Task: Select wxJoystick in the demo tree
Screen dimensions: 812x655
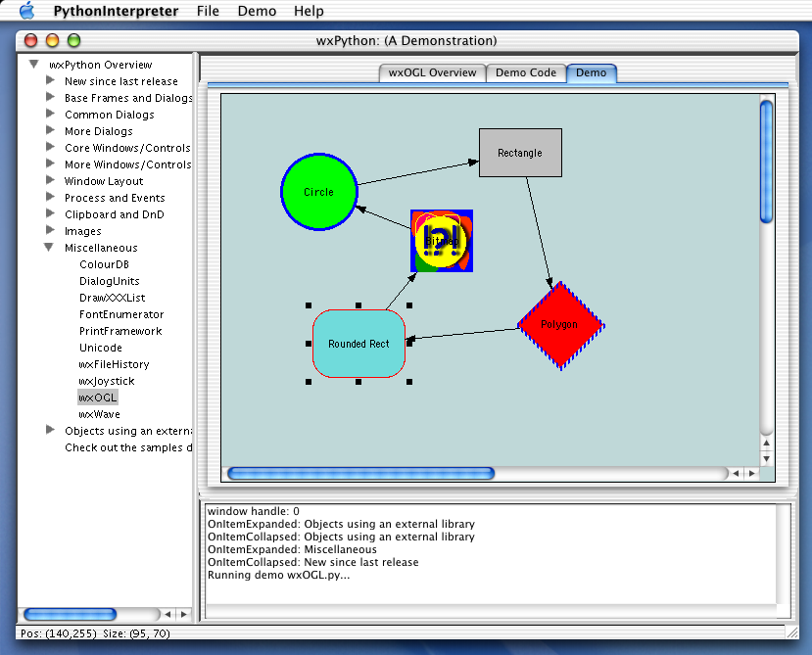Action: [106, 381]
